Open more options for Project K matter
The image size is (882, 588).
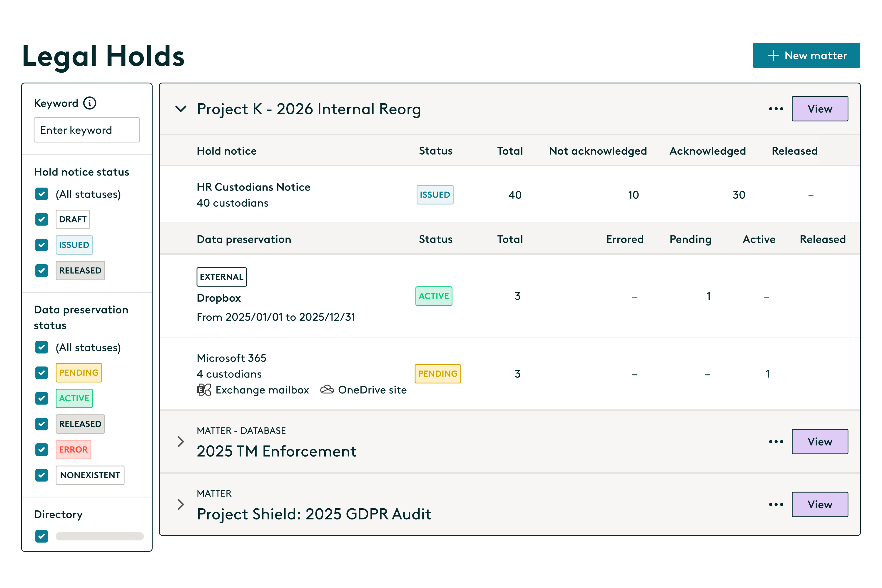pos(776,109)
